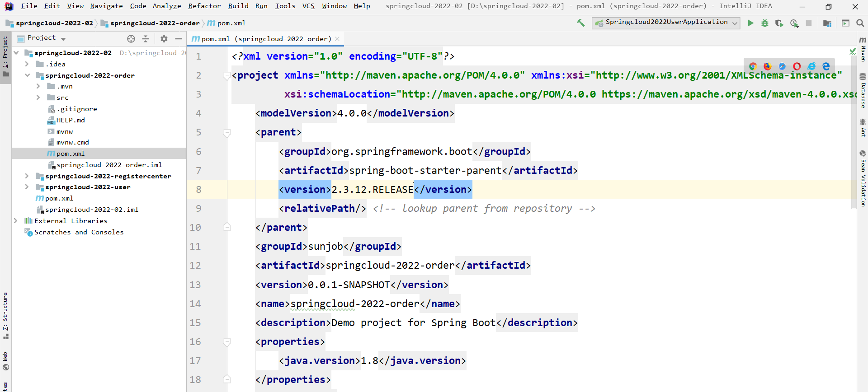Image resolution: width=868 pixels, height=392 pixels.
Task: Close the pom.xml editor tab
Action: pos(337,39)
